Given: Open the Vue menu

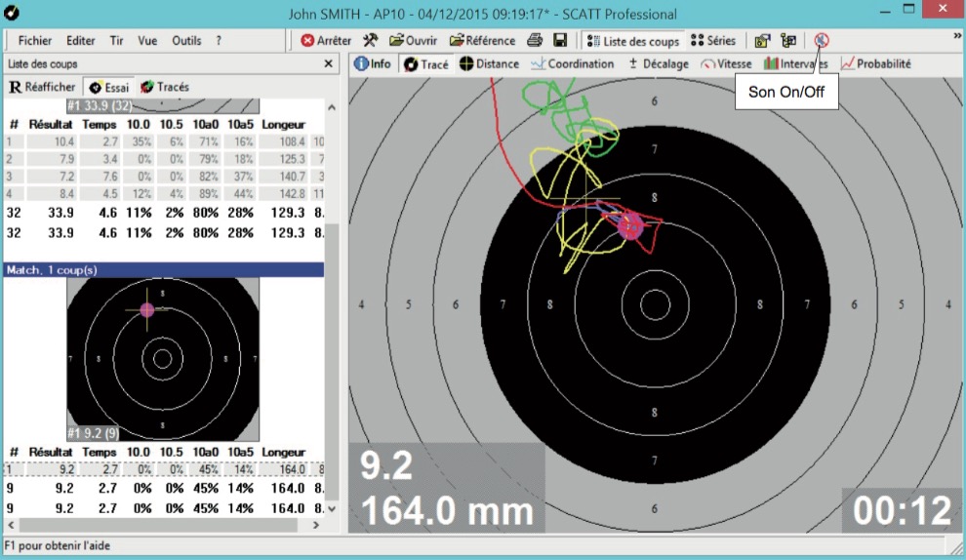Looking at the screenshot, I should point(147,41).
